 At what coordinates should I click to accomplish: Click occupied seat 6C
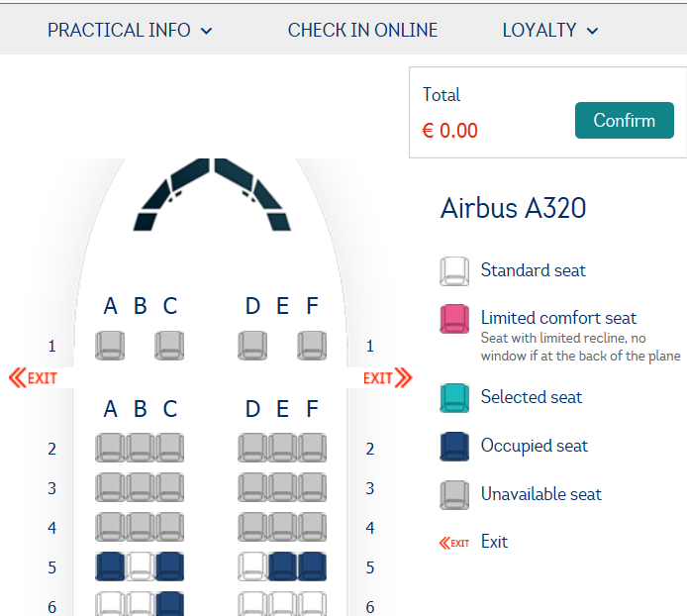pyautogui.click(x=169, y=604)
